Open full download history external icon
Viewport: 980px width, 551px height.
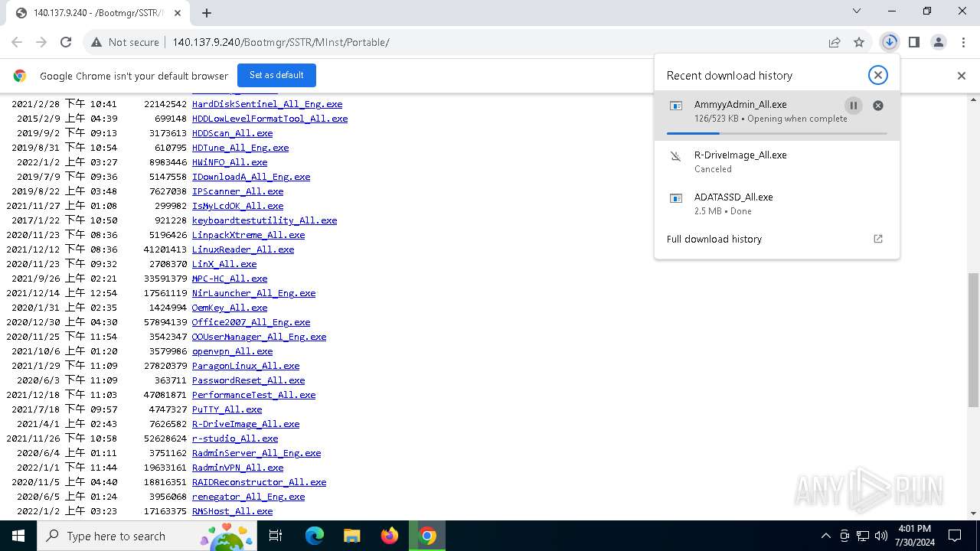tap(878, 239)
